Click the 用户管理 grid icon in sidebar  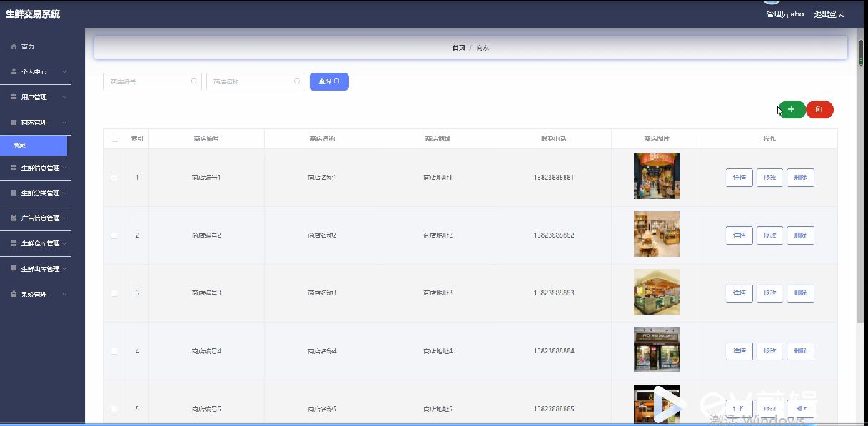click(14, 97)
